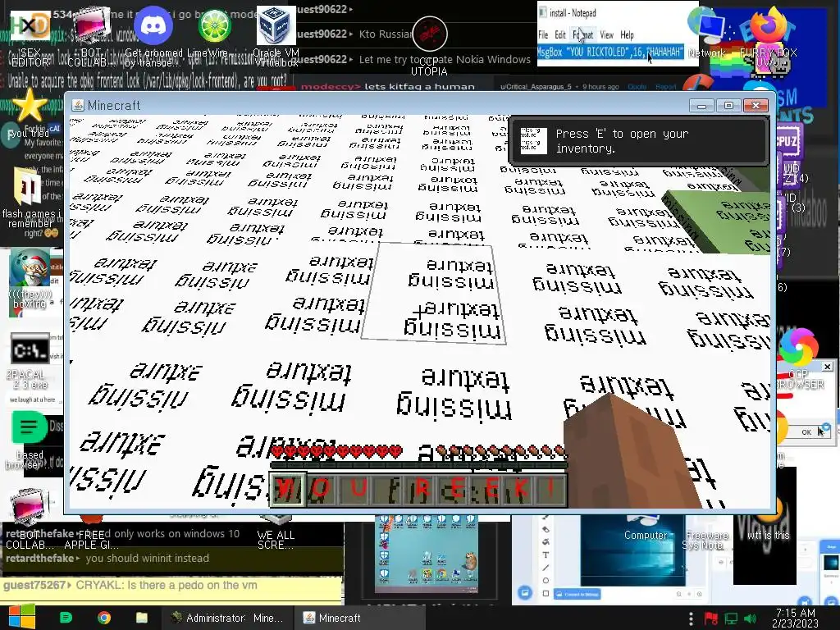
Task: Select the Minecraft hotbar slot showing exclamation mark
Action: tap(550, 489)
